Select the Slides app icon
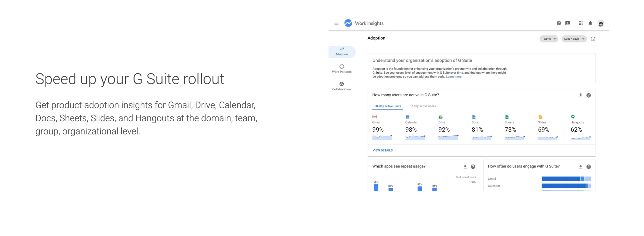644x236 pixels. pyautogui.click(x=540, y=117)
